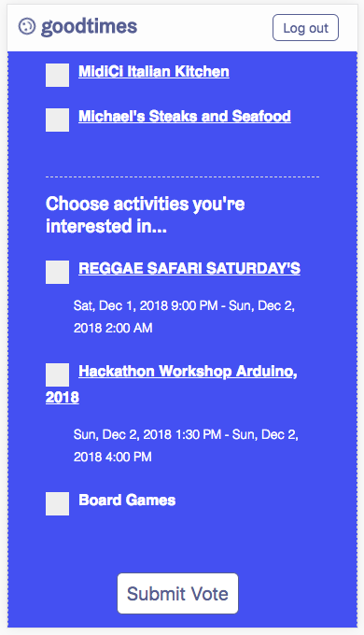Open the MidiCi Italian Kitchen link
Viewport: 364px width, 635px height.
154,72
